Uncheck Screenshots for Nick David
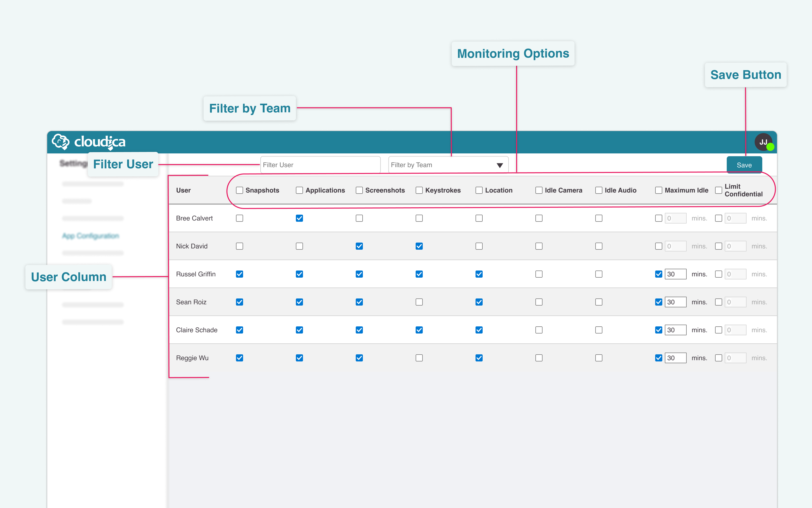 pyautogui.click(x=359, y=246)
